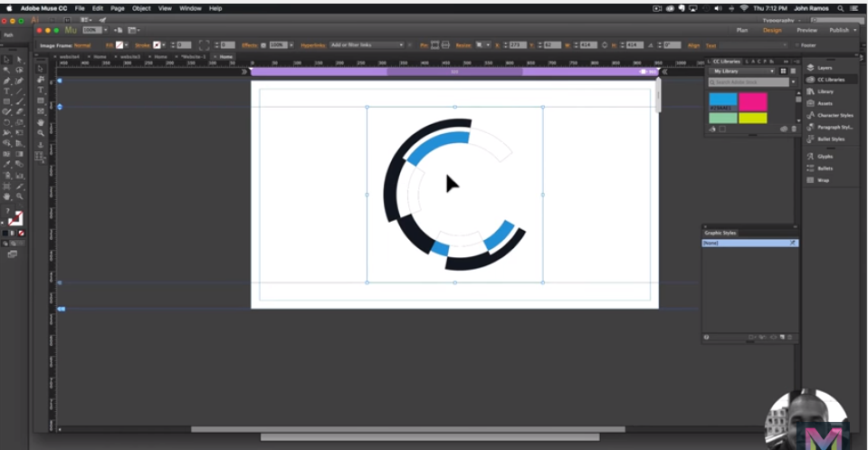The height and width of the screenshot is (450, 868).
Task: Expand the Adobe Stock search options arrow
Action: pos(793,81)
